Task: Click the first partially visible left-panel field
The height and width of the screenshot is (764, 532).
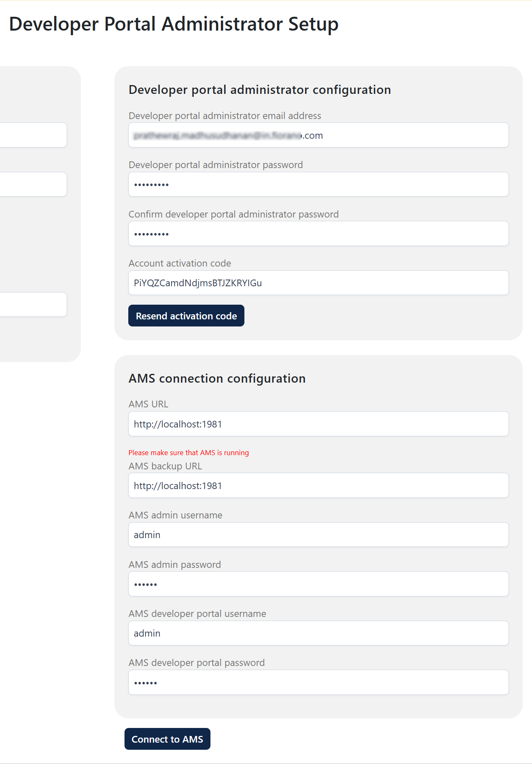Action: pos(33,135)
